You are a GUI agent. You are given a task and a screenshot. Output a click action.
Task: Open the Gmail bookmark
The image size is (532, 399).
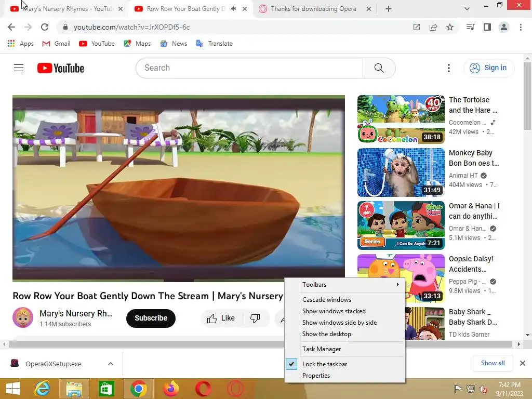56,44
